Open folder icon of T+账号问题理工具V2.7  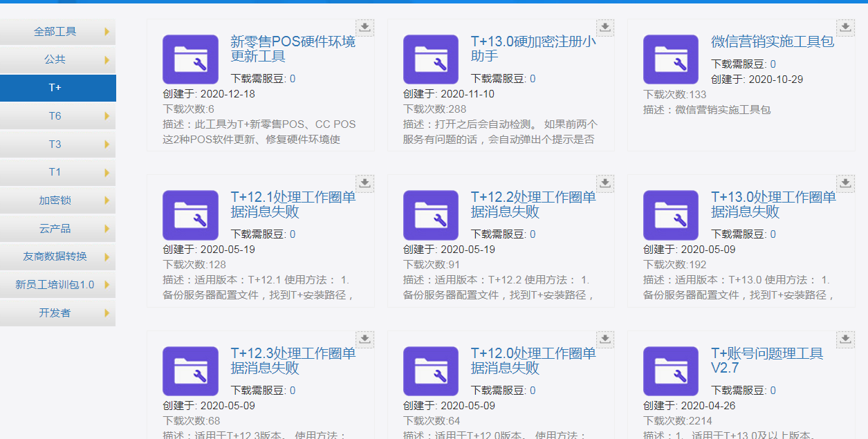tap(671, 371)
